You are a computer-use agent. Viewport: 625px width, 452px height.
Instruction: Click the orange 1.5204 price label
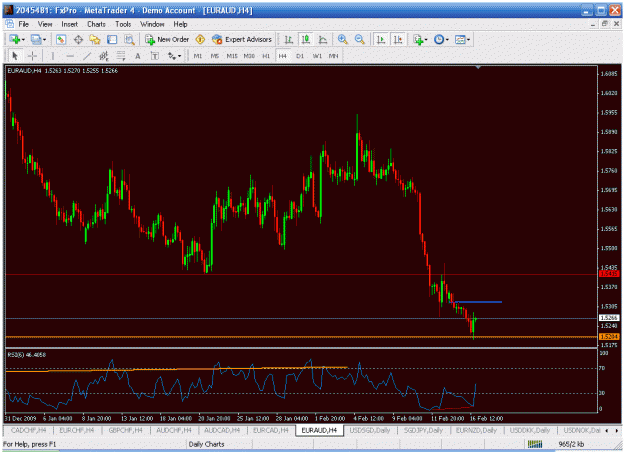click(609, 337)
